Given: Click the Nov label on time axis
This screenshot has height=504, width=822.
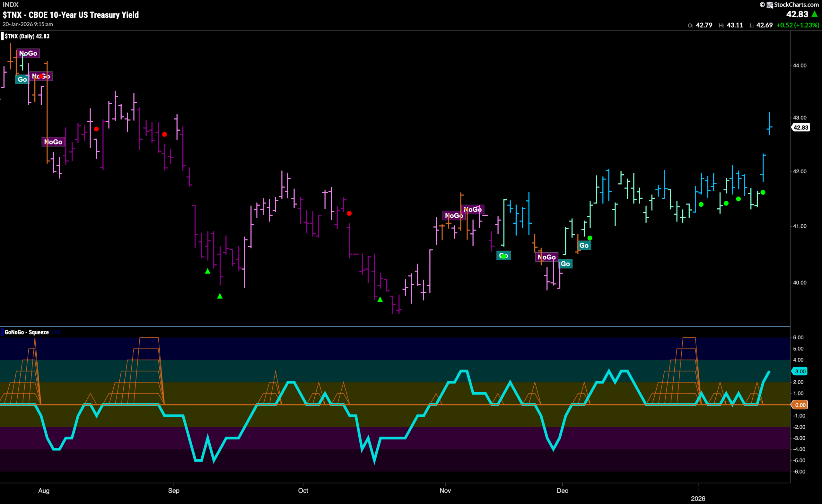Looking at the screenshot, I should point(445,491).
